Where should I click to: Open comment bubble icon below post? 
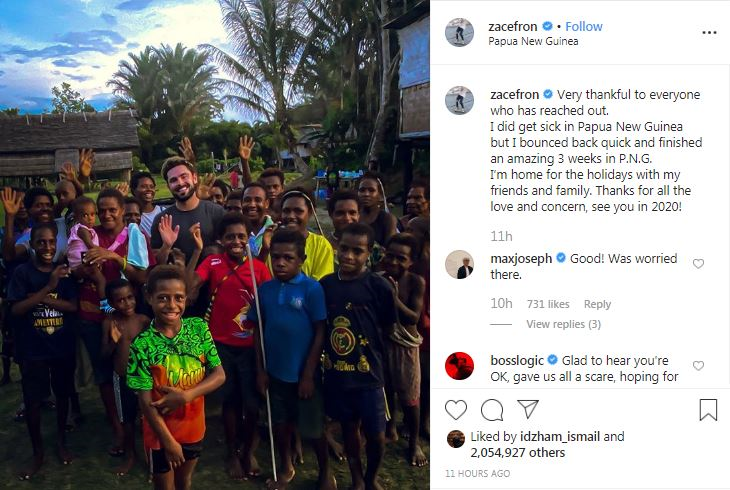tap(492, 410)
